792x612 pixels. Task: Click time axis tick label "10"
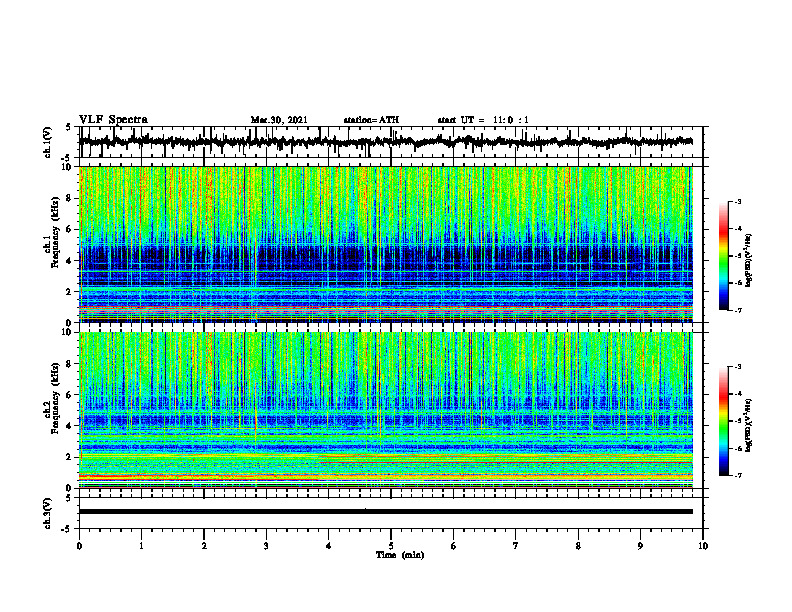[703, 546]
